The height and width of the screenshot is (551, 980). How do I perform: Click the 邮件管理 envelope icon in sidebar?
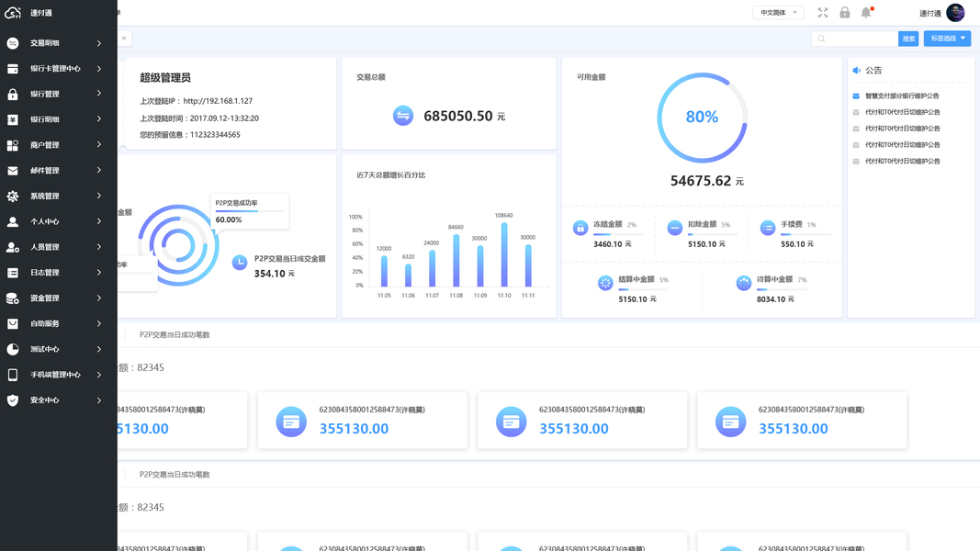pos(13,171)
